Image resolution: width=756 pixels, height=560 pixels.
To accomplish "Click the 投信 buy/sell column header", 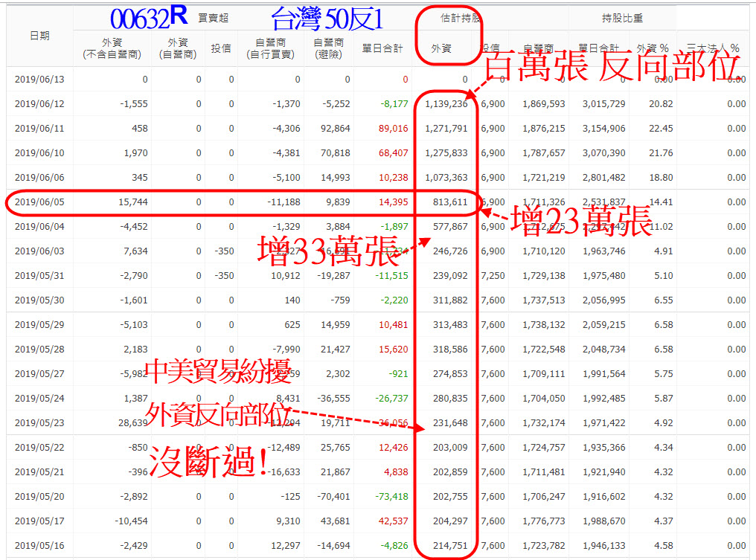I will point(221,48).
